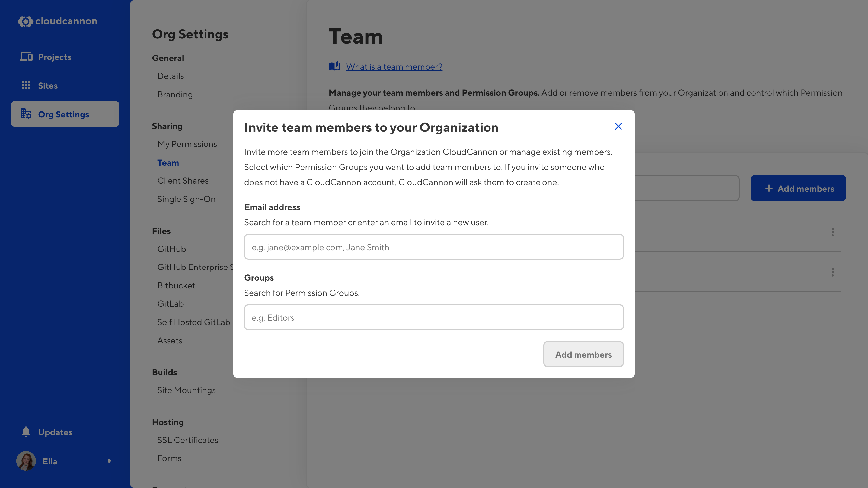Click the close X icon on modal
The height and width of the screenshot is (488, 868).
pyautogui.click(x=618, y=126)
